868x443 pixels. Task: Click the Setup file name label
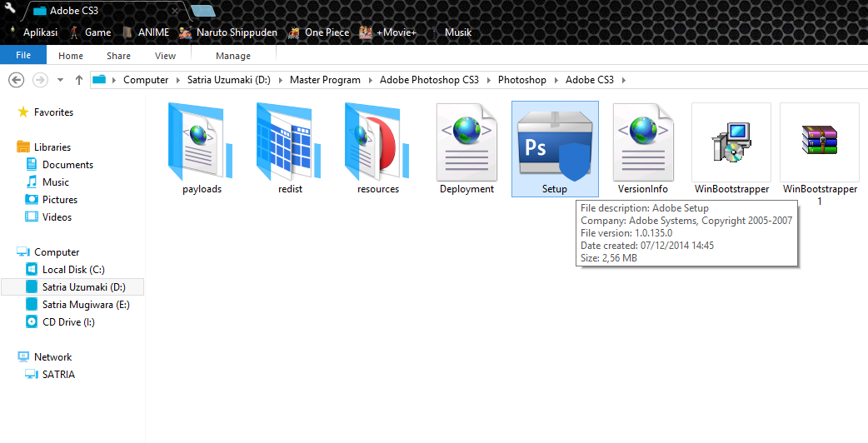555,189
